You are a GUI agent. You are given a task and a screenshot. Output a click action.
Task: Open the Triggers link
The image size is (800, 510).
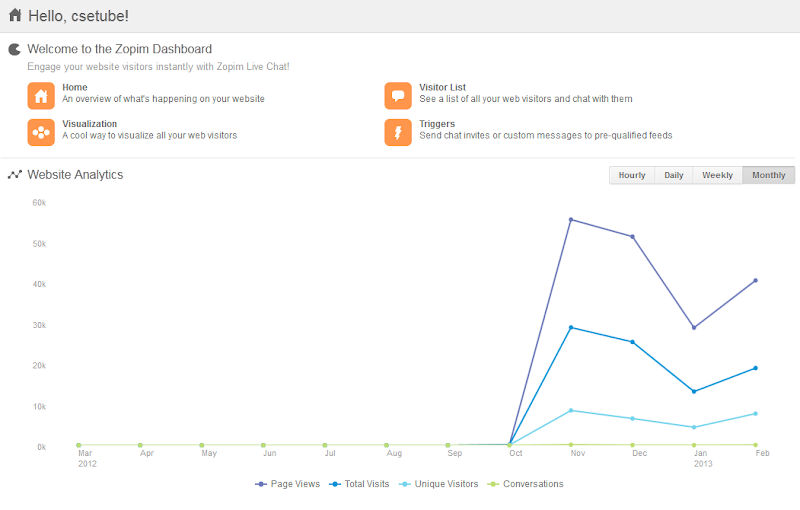coord(437,124)
